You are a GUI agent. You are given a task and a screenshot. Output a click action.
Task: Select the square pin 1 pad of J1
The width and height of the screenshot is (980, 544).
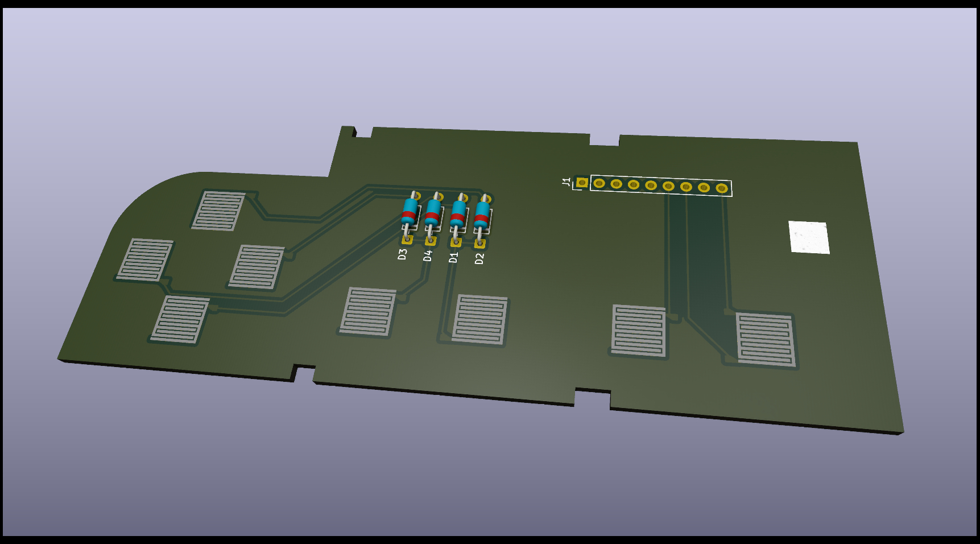[581, 183]
